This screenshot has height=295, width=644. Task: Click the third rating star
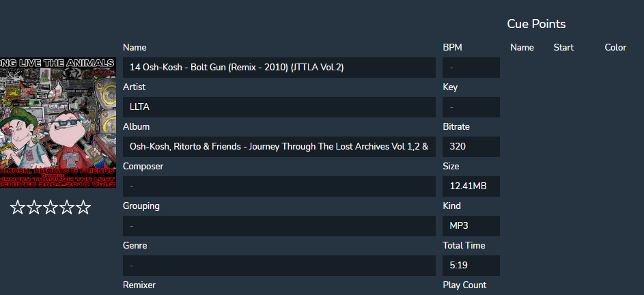click(x=51, y=208)
